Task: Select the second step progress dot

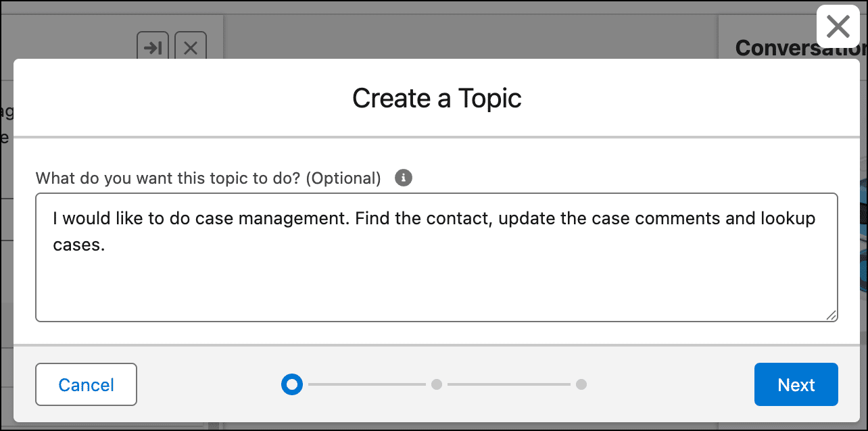Action: tap(437, 384)
